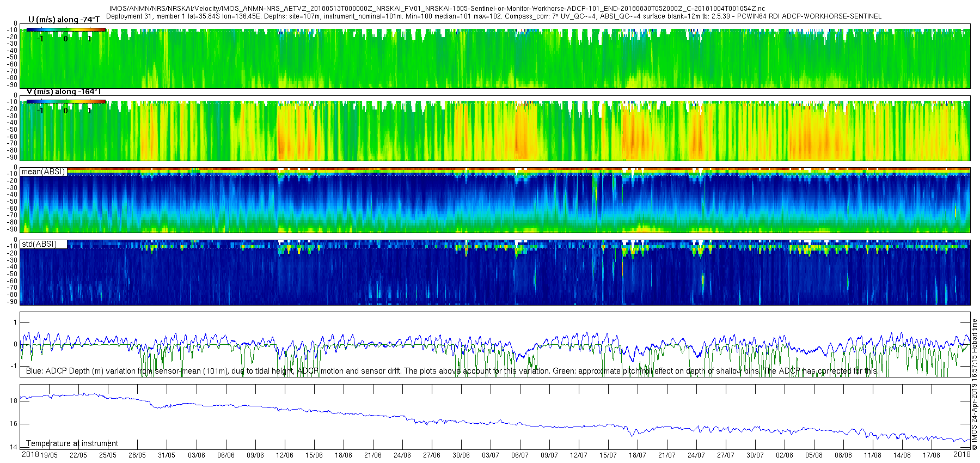The height and width of the screenshot is (463, 980).
Task: Click the 09/07 date tick label
Action: 549,455
